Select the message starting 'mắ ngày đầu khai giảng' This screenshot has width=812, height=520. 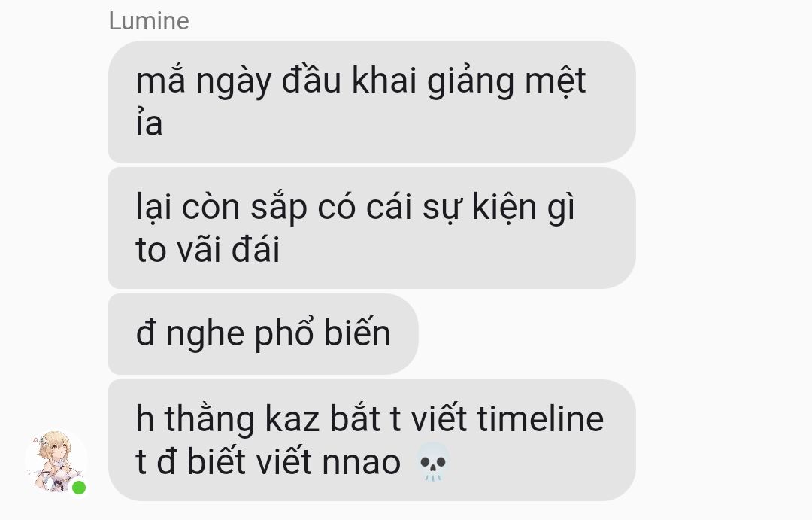click(x=372, y=102)
